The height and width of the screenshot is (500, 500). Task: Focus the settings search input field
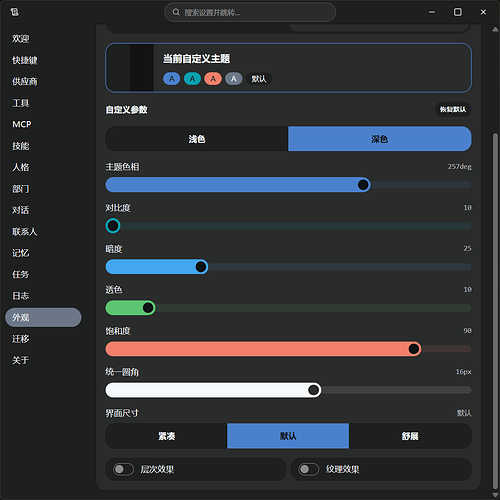tap(250, 12)
